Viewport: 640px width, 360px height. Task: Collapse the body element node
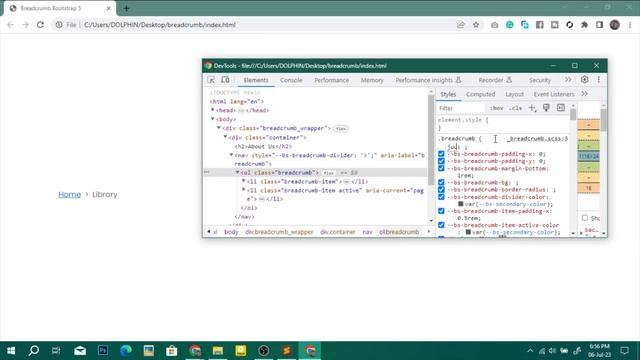[213, 119]
